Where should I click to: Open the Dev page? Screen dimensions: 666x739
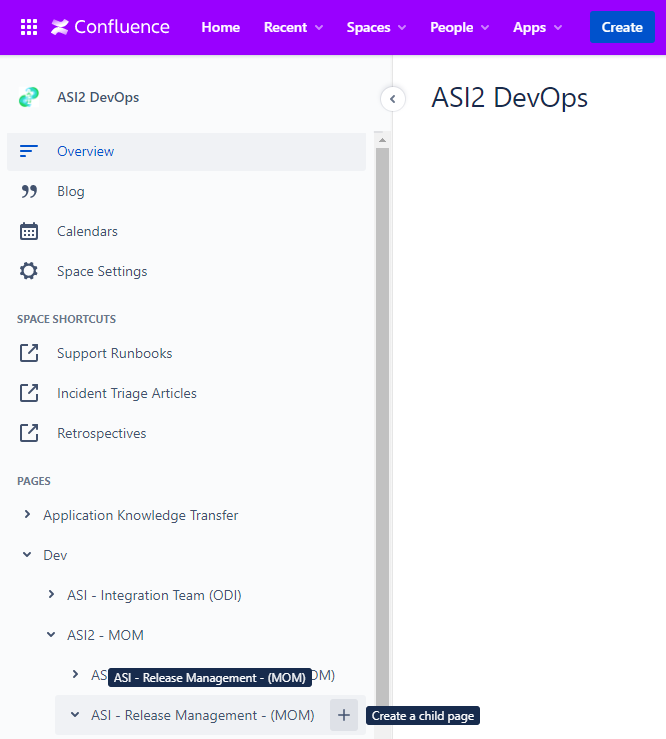click(x=55, y=555)
